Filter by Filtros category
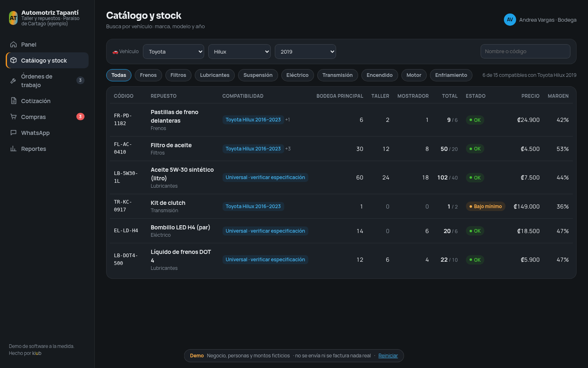 pos(178,75)
